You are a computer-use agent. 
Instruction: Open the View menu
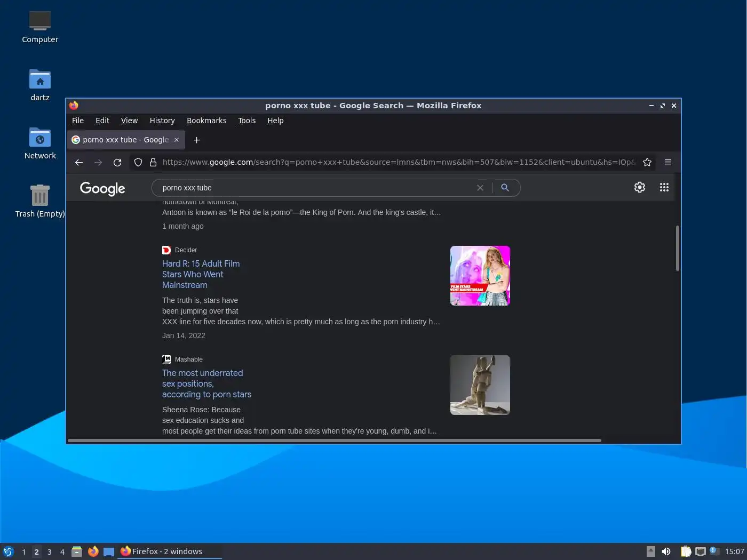129,121
